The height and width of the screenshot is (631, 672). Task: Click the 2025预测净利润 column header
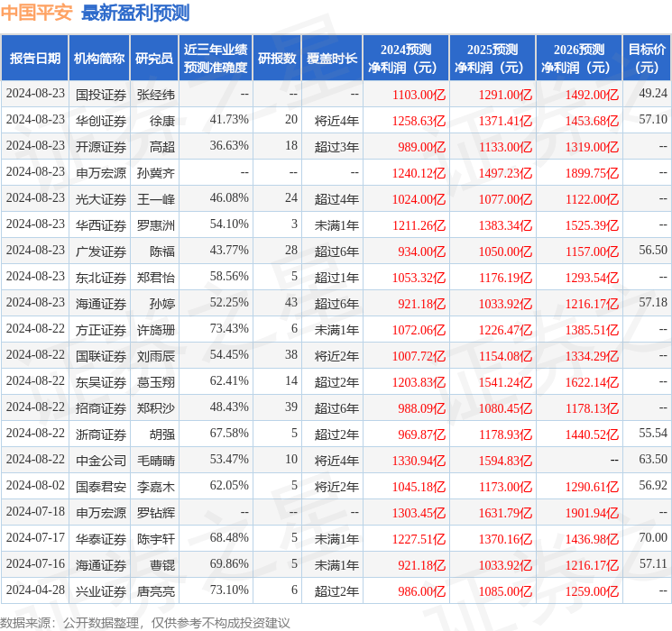(x=492, y=59)
